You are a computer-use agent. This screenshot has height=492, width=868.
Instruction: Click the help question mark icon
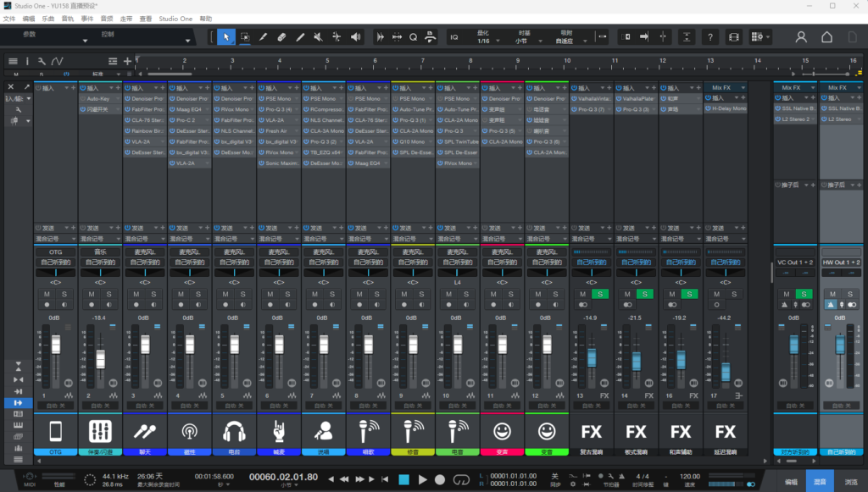[710, 37]
